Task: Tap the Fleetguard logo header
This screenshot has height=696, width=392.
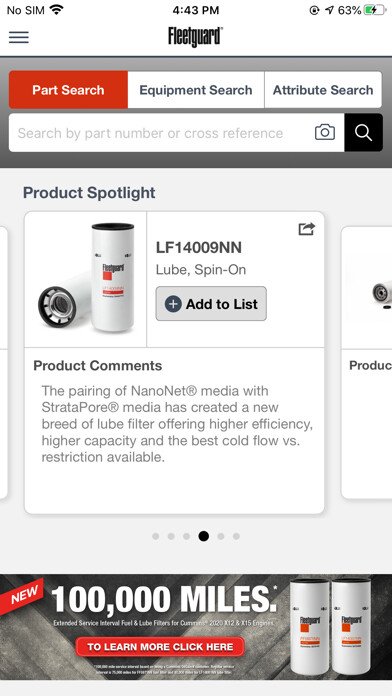Action: [x=195, y=36]
